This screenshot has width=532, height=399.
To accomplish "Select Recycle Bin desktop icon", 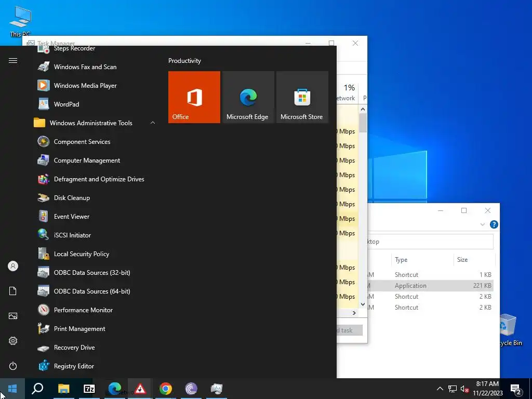I will 510,330.
